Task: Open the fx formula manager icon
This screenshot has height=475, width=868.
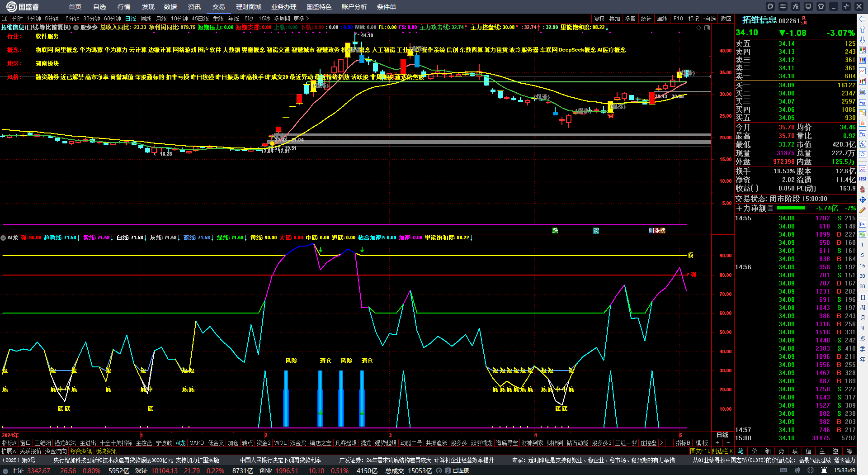Action: 796,6
